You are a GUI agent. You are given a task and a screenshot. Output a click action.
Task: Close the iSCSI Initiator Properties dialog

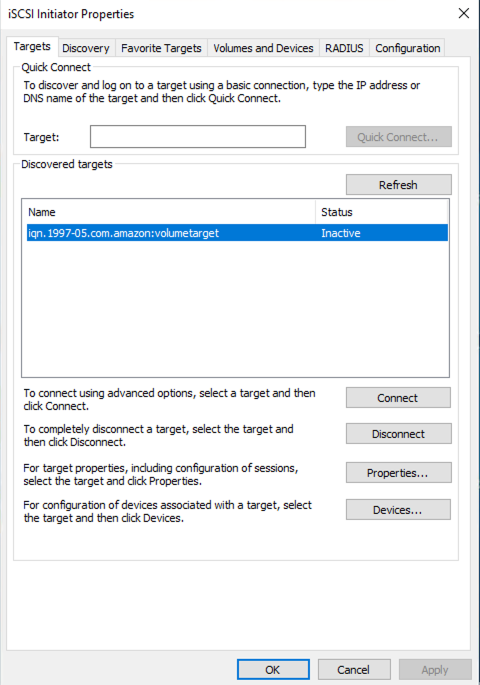463,14
